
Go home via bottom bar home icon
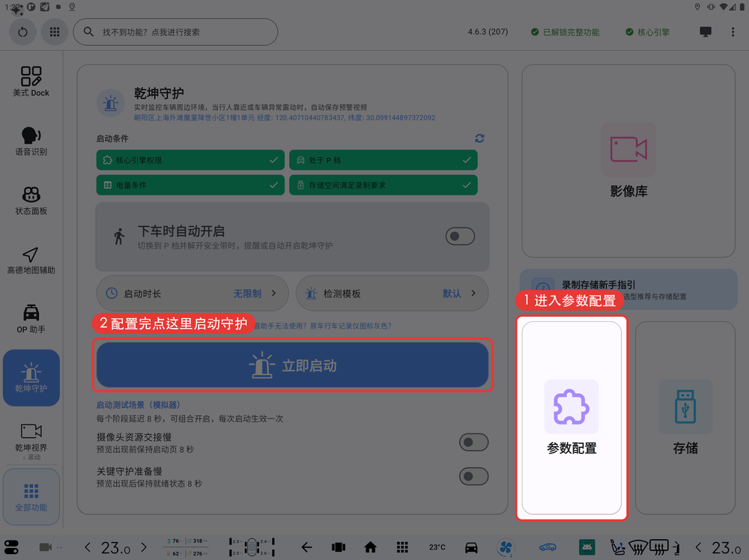(370, 547)
